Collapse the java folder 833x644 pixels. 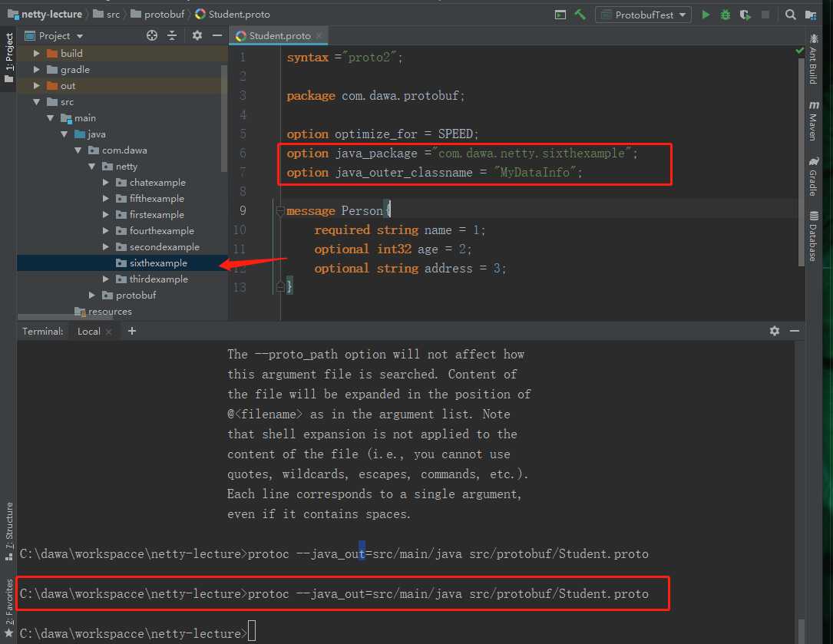pos(64,134)
